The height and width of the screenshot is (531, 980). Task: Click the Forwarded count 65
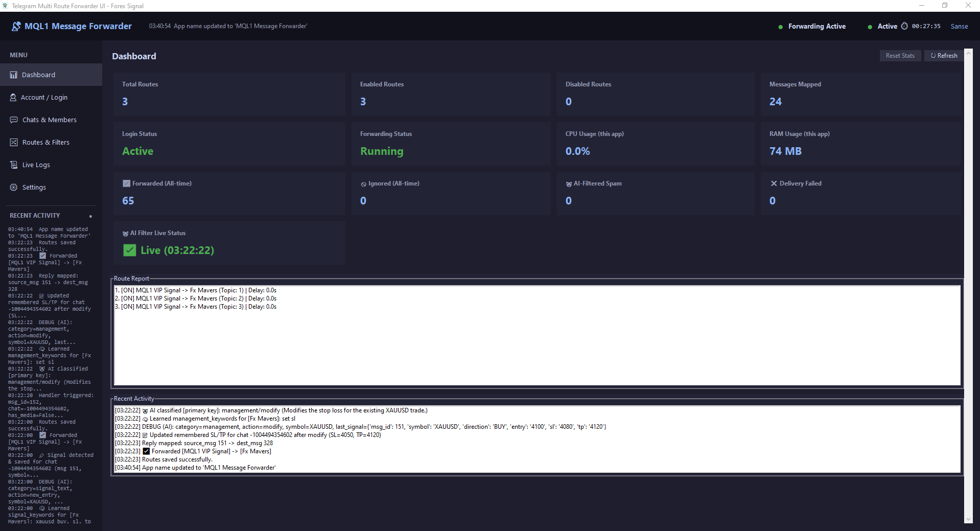click(x=128, y=201)
